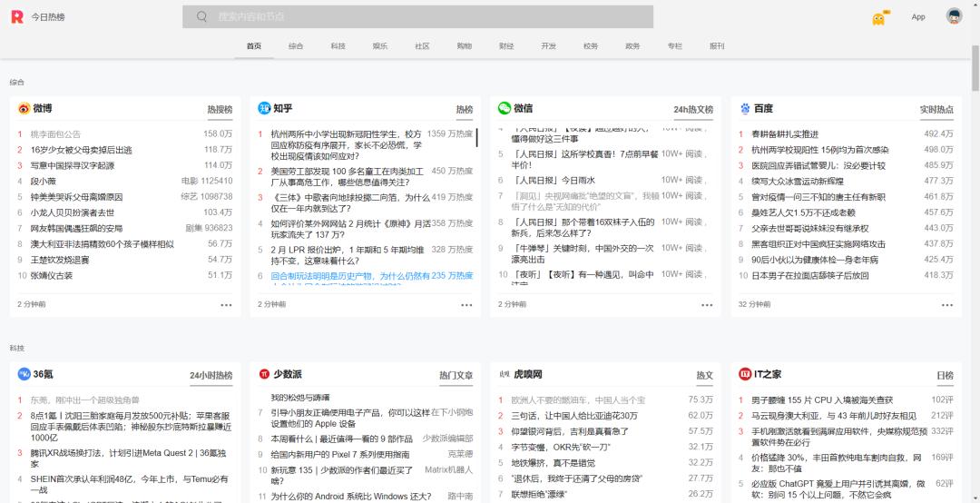
Task: Open the 热门文章 dropdown on the 少数派 card
Action: coord(456,375)
